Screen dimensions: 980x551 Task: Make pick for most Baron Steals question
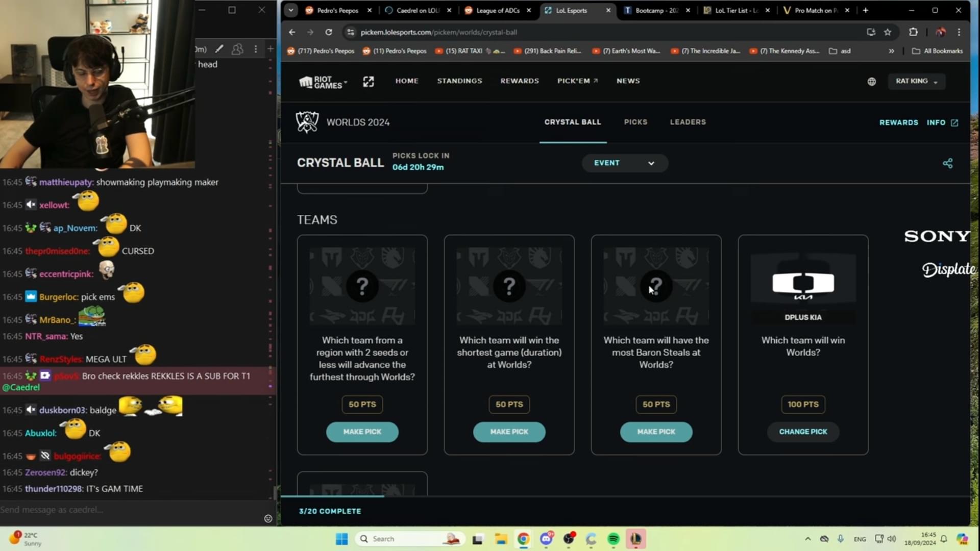pyautogui.click(x=656, y=432)
